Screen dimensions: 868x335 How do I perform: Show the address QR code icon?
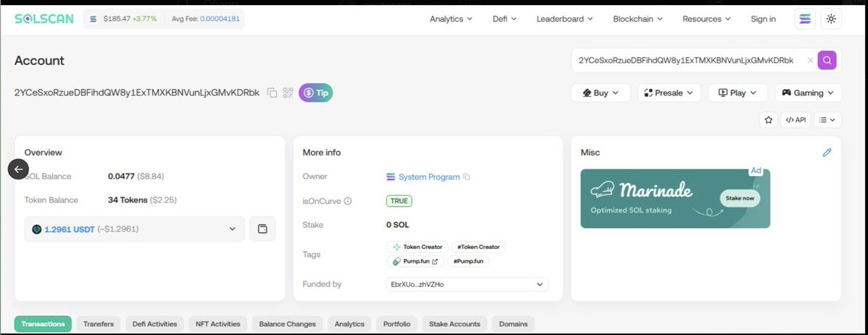click(288, 93)
